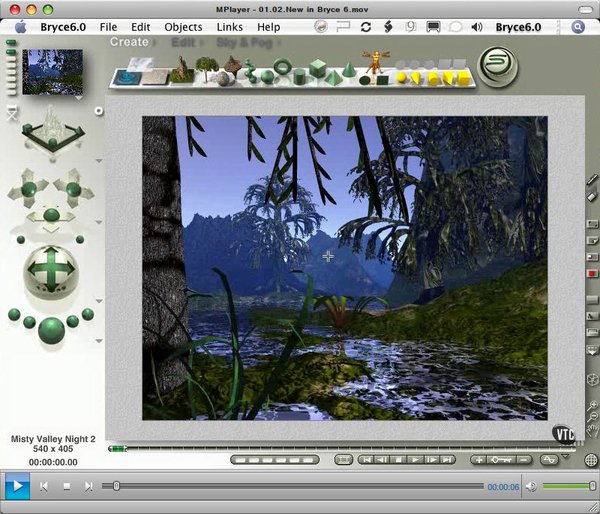Create a green sphere primitive

click(x=268, y=77)
